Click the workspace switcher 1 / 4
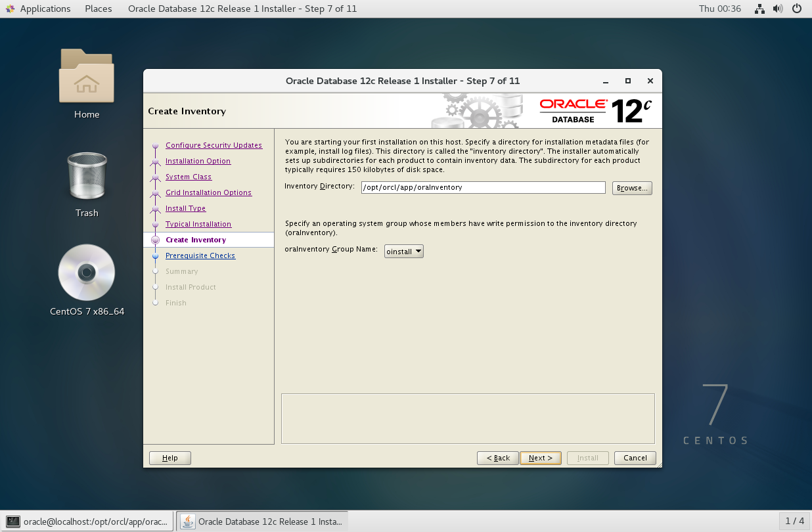812x532 pixels. pyautogui.click(x=794, y=521)
